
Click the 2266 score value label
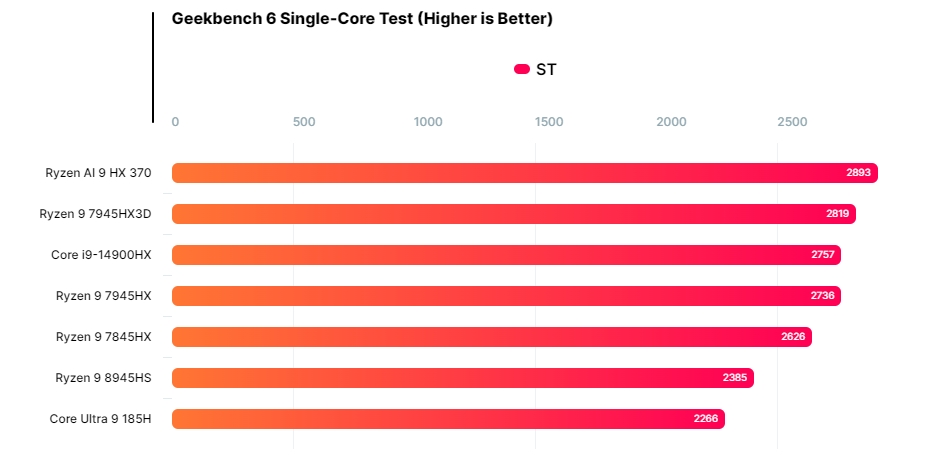pyautogui.click(x=706, y=419)
